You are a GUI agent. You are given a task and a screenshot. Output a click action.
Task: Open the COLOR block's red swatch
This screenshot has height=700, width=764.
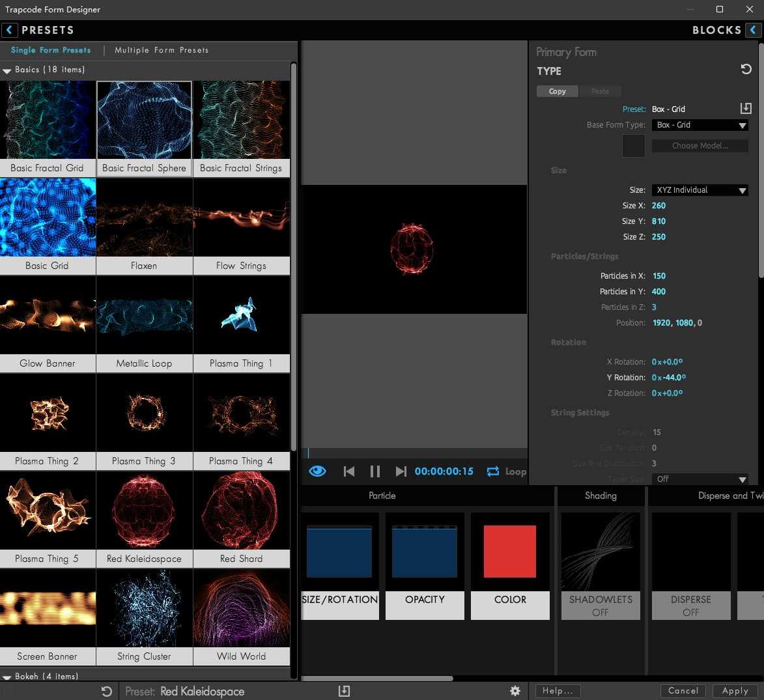[x=510, y=551]
